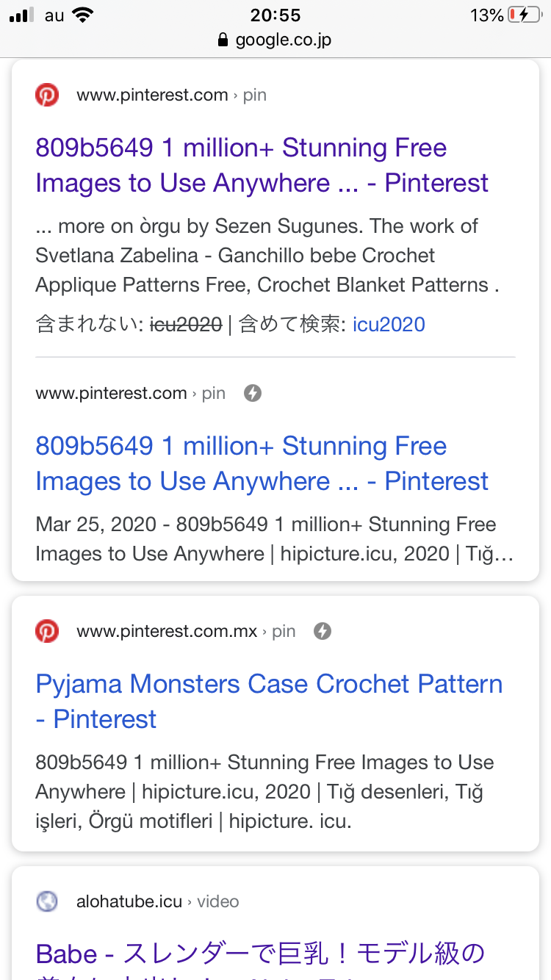Tap the Pinterest logo beside pinterest.com.mx

tap(47, 631)
